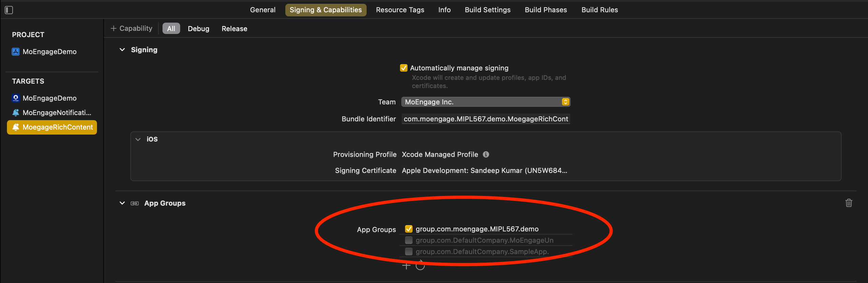Select the MoEngageDemo project icon
This screenshot has width=868, height=283.
(x=16, y=52)
